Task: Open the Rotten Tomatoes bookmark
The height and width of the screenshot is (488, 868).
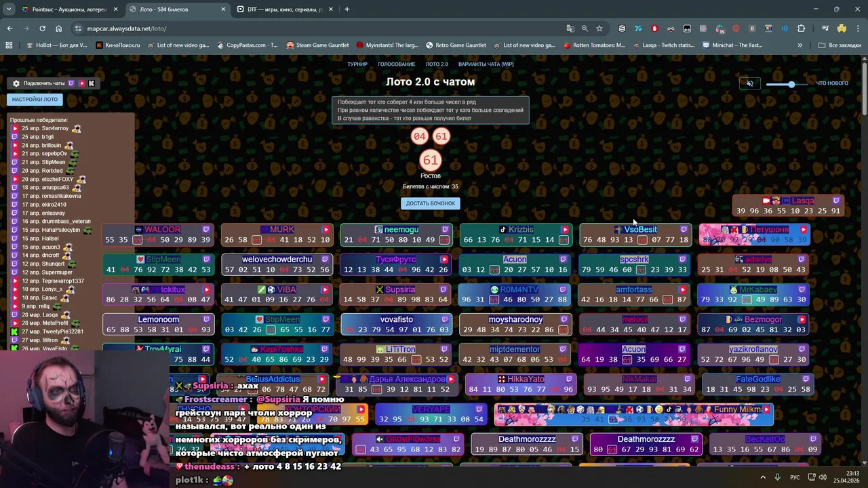Action: [x=595, y=45]
